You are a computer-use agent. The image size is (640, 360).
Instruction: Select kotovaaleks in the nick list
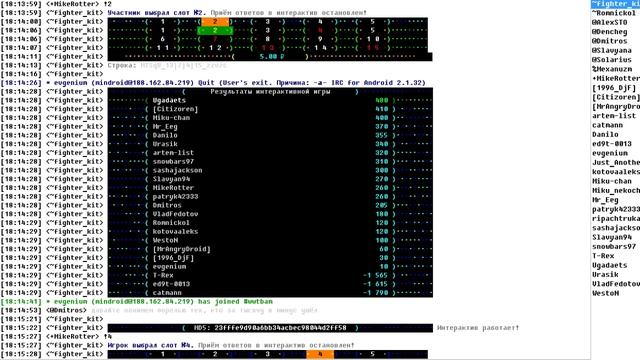[x=616, y=172]
